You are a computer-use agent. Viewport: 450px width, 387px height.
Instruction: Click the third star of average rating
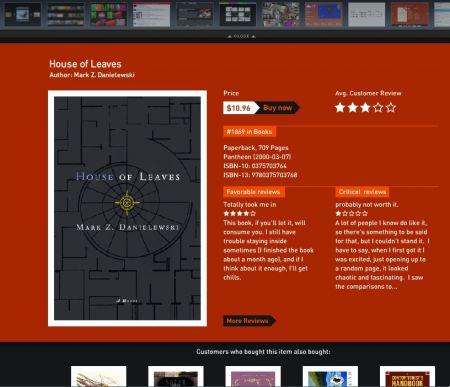[x=365, y=107]
